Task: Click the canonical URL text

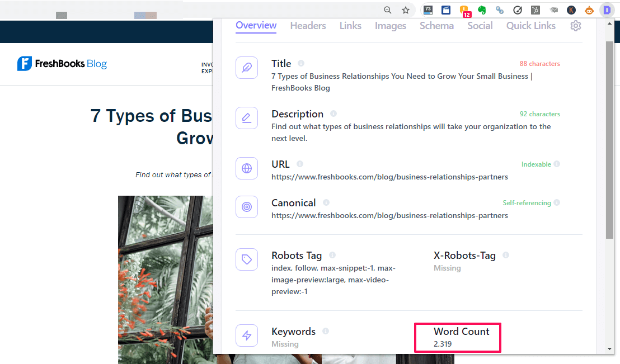Action: tap(389, 215)
